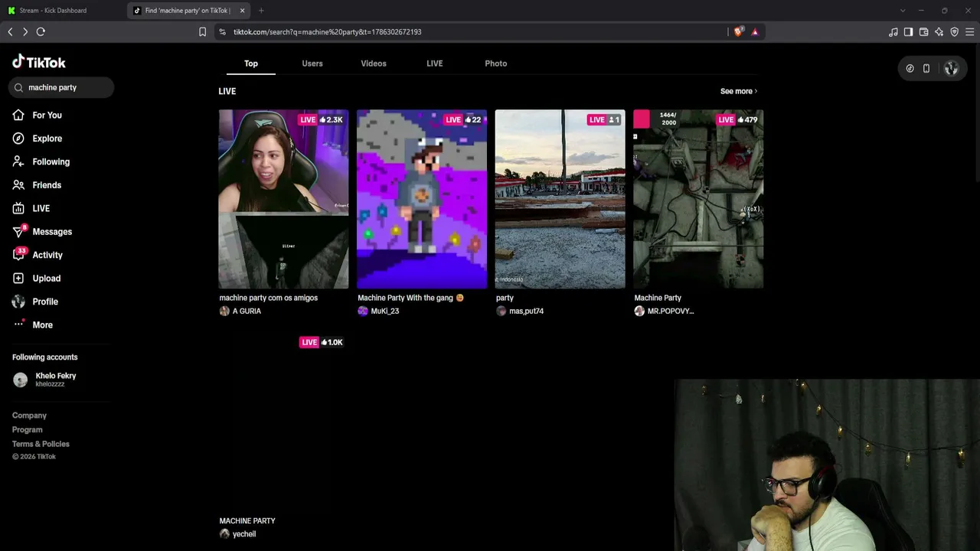
Task: Switch to the Photo tab
Action: click(x=496, y=64)
